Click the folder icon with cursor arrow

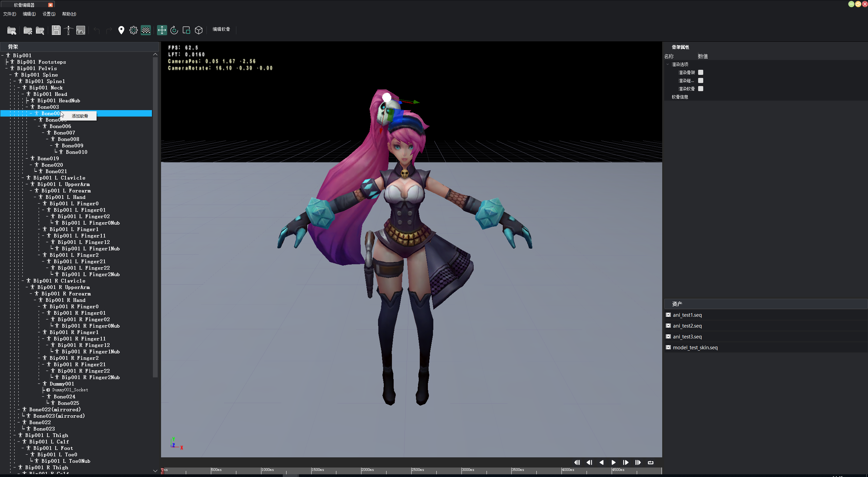(x=40, y=30)
